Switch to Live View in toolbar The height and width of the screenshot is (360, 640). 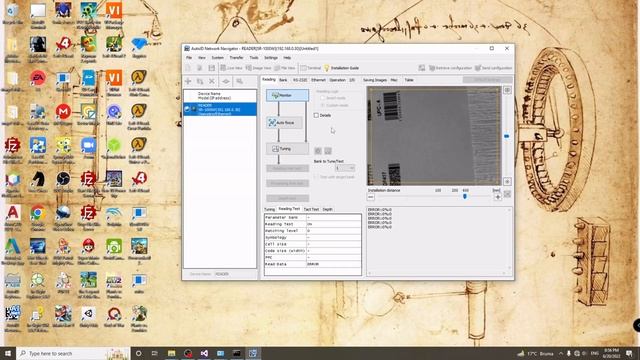click(231, 68)
